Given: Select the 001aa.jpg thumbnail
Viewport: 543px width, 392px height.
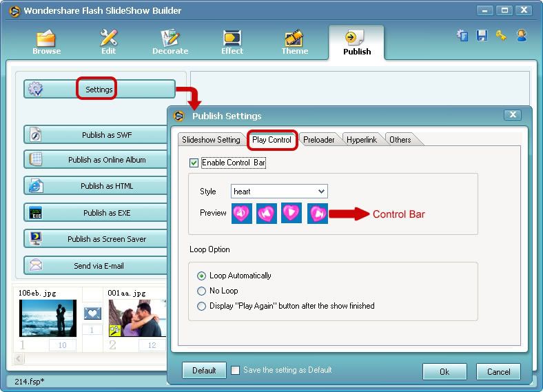Looking at the screenshot, I should coord(137,318).
